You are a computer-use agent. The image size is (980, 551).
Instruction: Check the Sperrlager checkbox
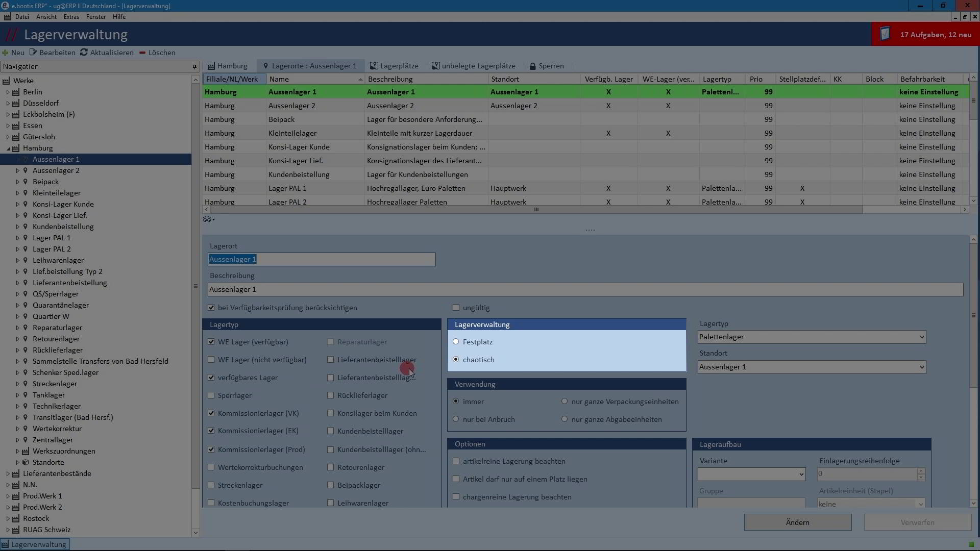coord(211,395)
